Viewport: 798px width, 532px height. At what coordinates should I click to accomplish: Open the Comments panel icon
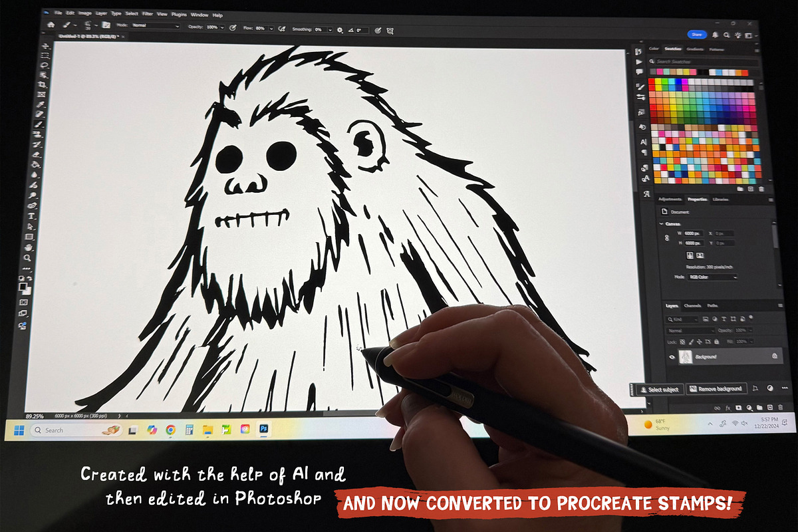pos(639,72)
